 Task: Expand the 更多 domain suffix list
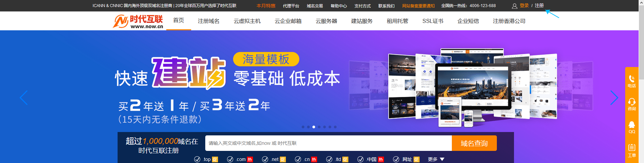436,159
